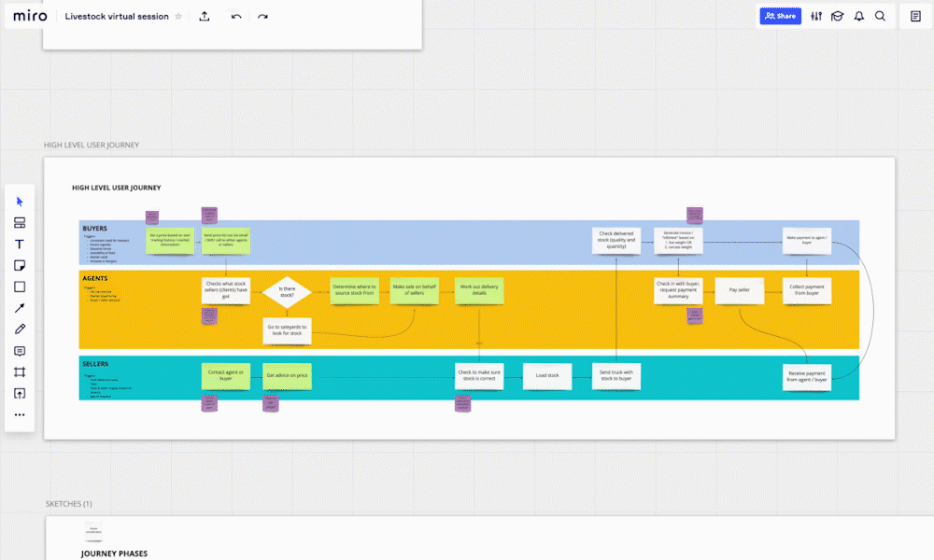This screenshot has height=560, width=934.
Task: Star the Livestock virtual session board
Action: (x=178, y=17)
